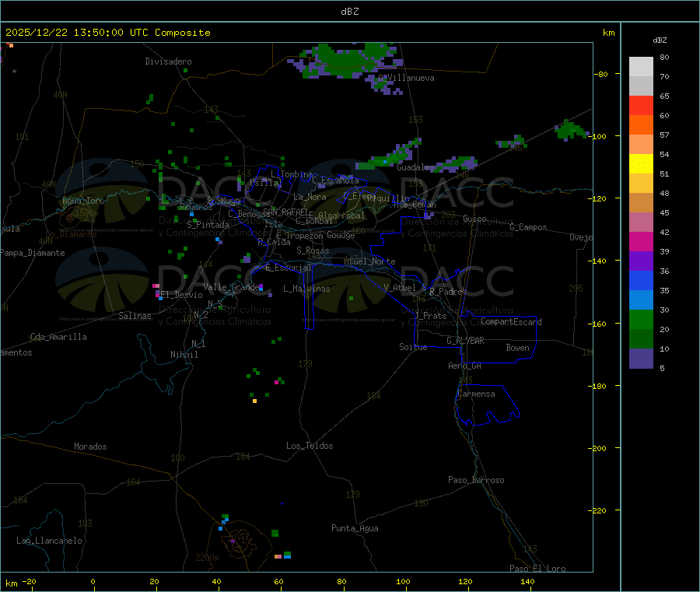700x592 pixels.
Task: Click the Aero_GA label
Action: 465,366
